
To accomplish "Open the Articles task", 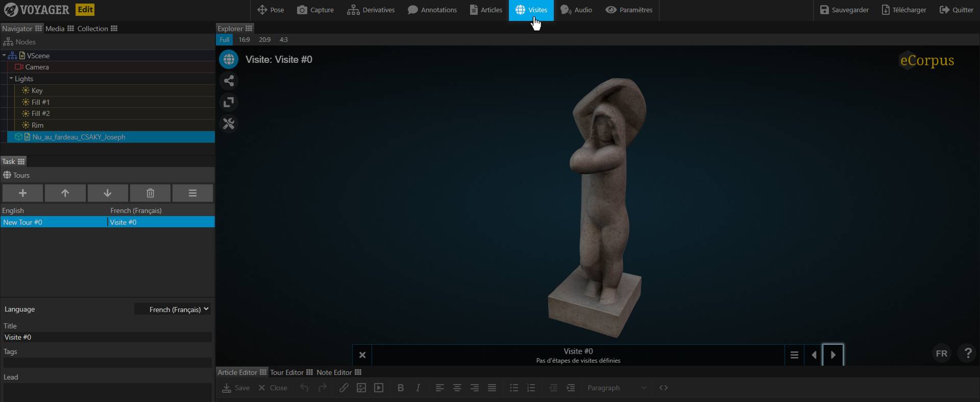I will (486, 10).
